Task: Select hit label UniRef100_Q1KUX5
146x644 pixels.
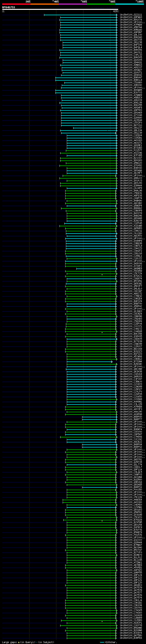Action: [x=131, y=60]
